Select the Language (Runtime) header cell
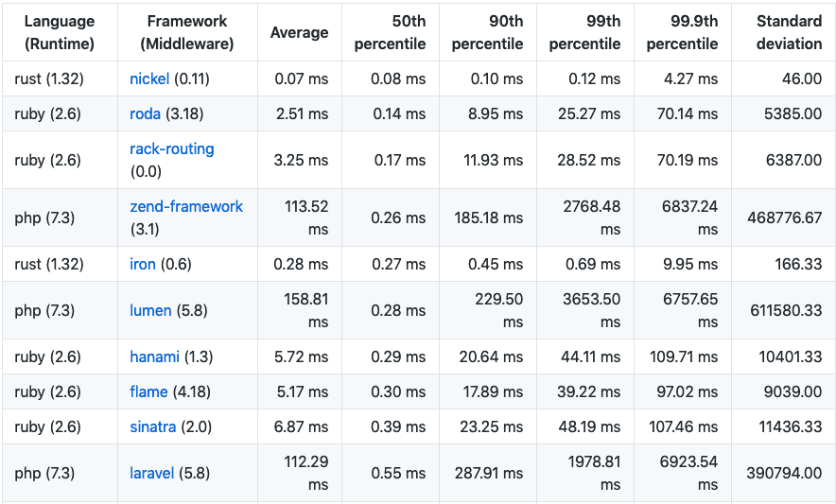The width and height of the screenshot is (836, 504). click(60, 32)
